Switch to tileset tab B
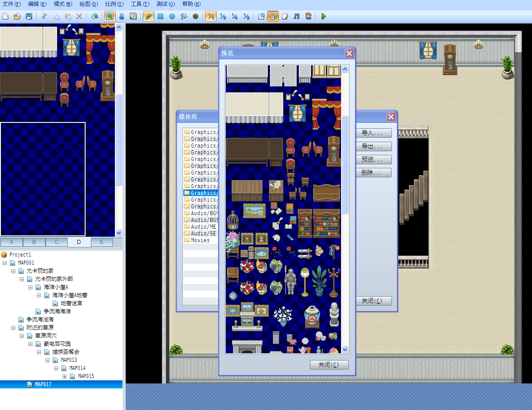Screen dimensions: 532x410 click(34, 242)
